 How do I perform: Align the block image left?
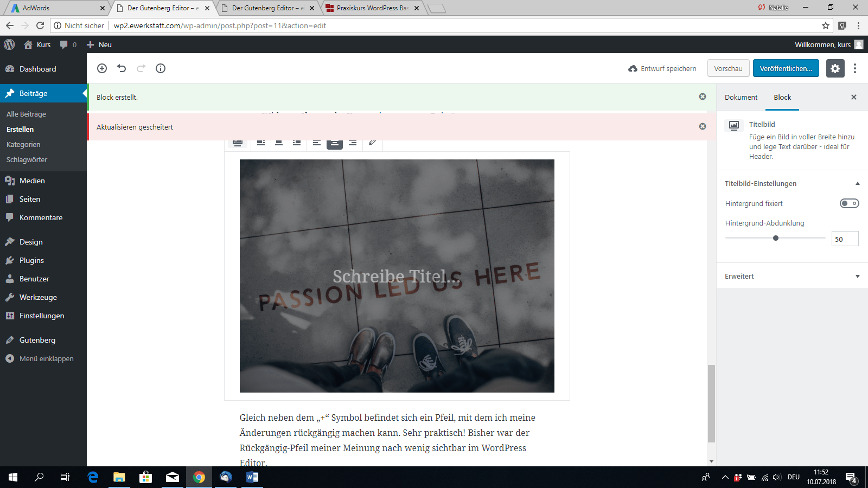coord(261,143)
